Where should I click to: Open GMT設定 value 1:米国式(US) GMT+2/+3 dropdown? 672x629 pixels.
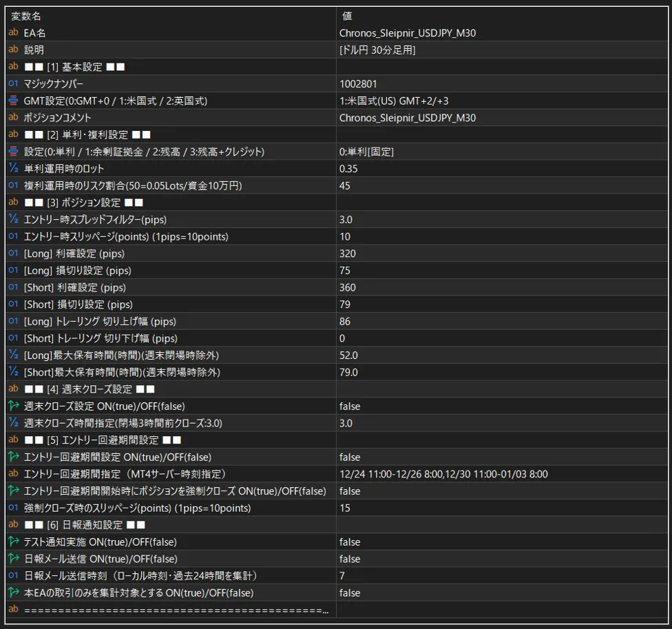(x=503, y=101)
